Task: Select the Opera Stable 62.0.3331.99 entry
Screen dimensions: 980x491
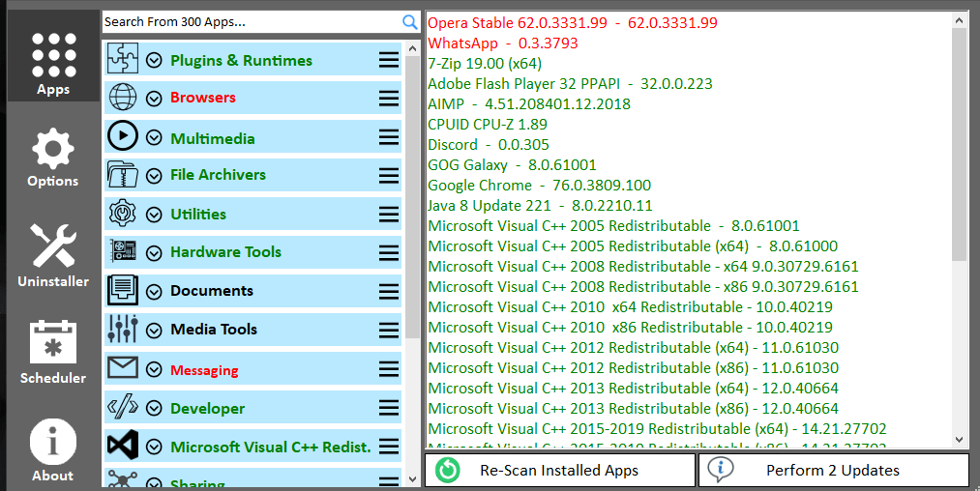Action: click(573, 23)
